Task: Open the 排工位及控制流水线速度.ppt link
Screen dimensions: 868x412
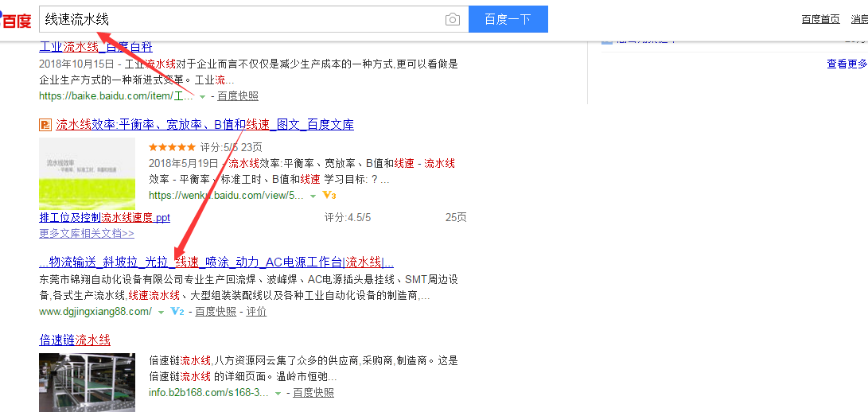Action: [104, 217]
